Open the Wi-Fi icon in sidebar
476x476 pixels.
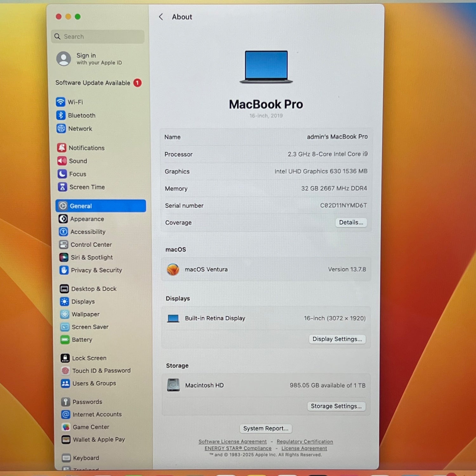(61, 102)
